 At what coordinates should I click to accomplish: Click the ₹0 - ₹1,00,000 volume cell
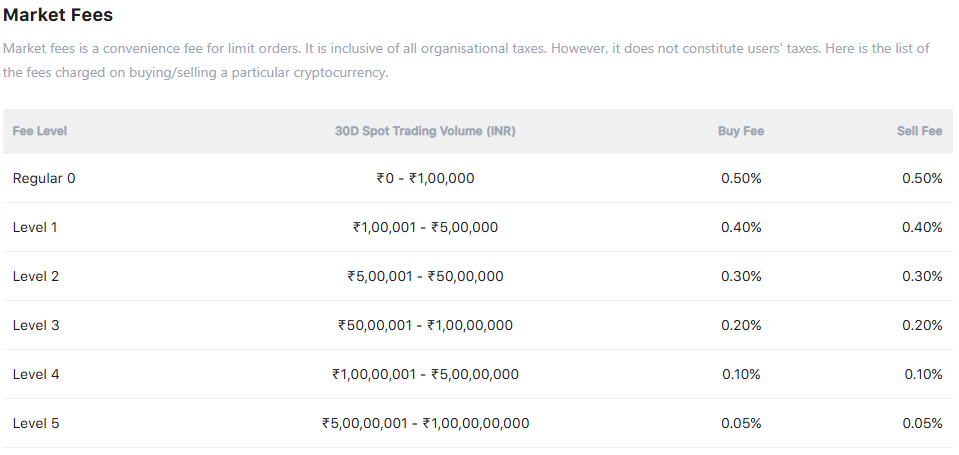(x=425, y=178)
